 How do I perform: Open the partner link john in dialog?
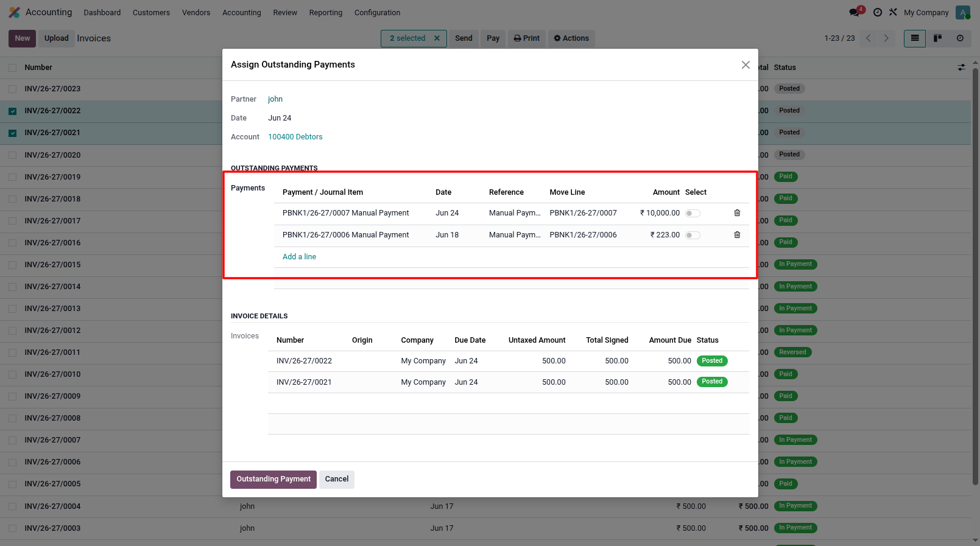[x=275, y=99]
